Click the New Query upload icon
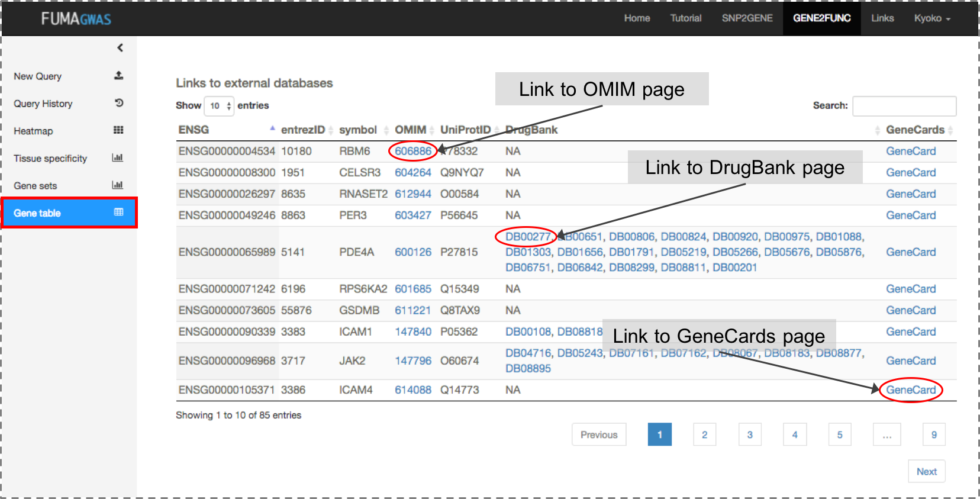980x499 pixels. coord(118,76)
